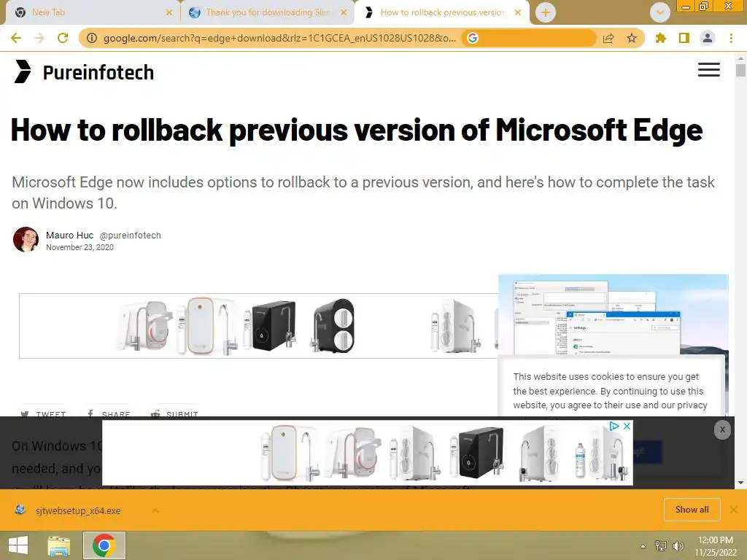View site information icon in address bar

coord(92,38)
